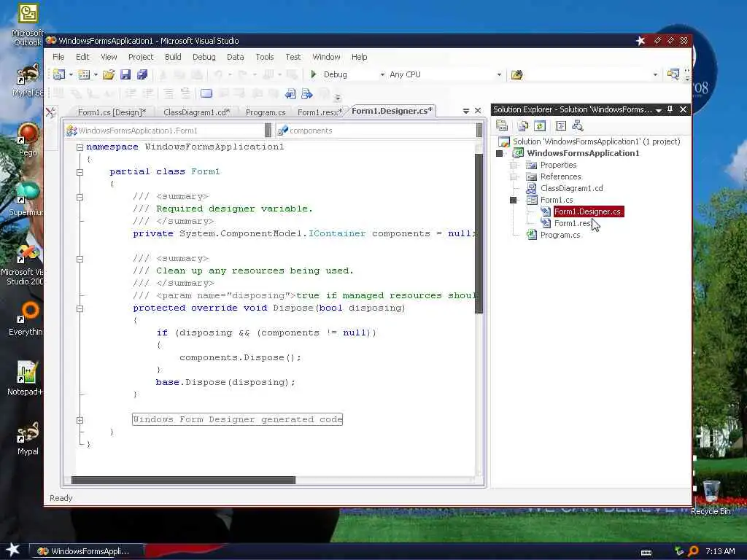Click the editor horizontal scrollbar thumb

[x=183, y=480]
